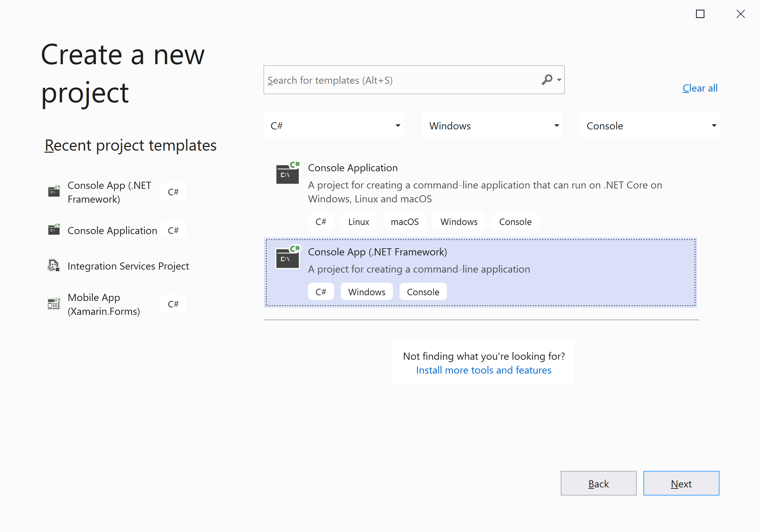Expand search options arrow beside magnifier

559,80
